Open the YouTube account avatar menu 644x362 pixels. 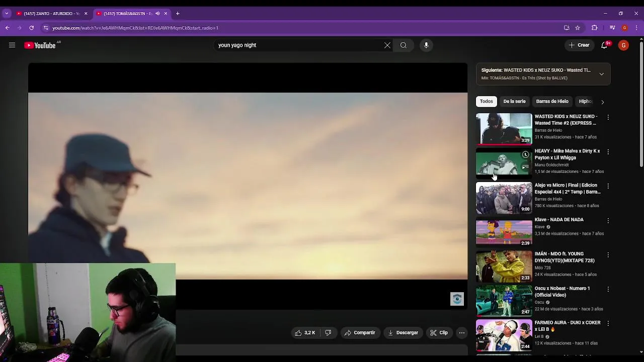point(623,45)
